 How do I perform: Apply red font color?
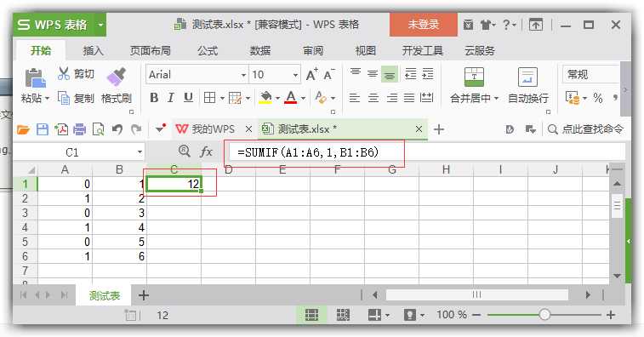[x=291, y=98]
